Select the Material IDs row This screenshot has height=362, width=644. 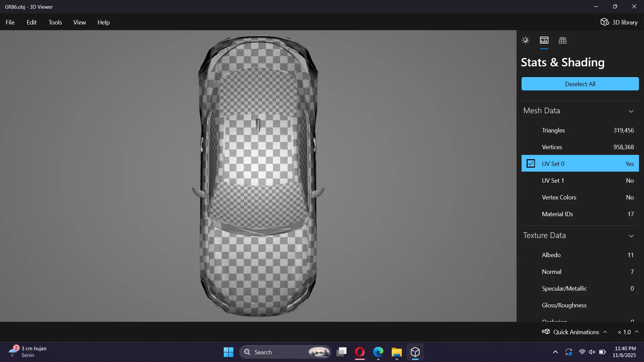(x=580, y=214)
